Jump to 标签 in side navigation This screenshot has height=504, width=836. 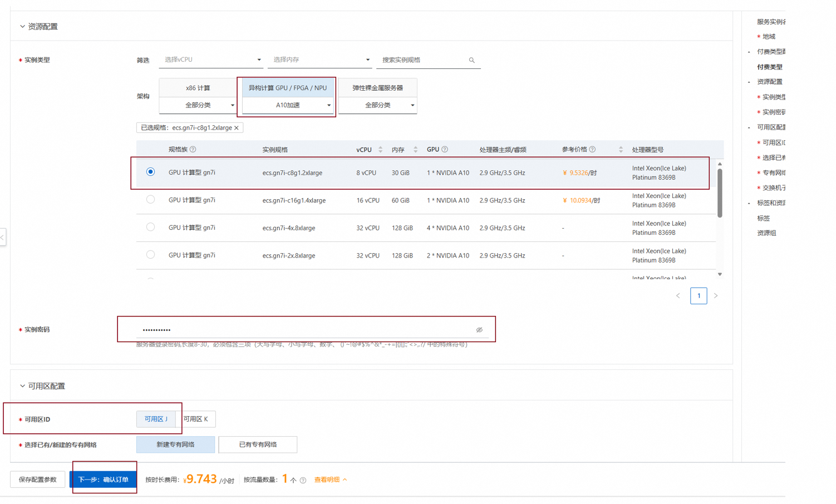[x=764, y=219]
